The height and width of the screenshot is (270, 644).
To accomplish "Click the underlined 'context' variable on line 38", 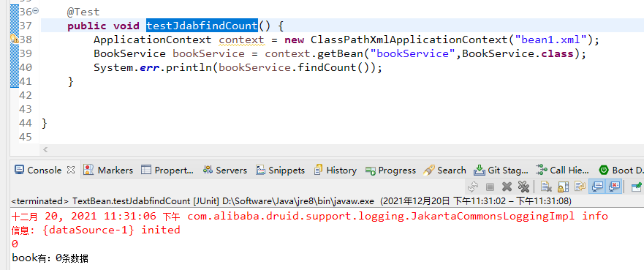I will [x=241, y=40].
